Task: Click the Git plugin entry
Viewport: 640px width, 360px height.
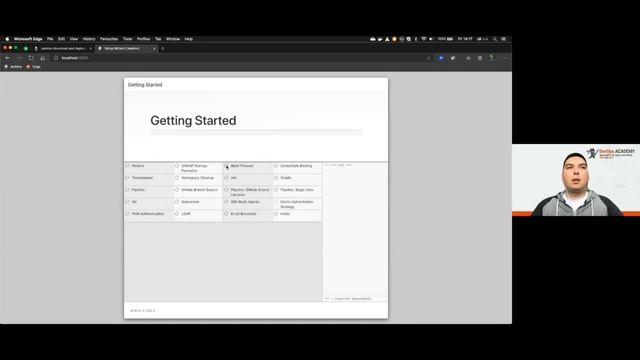Action: pos(149,204)
